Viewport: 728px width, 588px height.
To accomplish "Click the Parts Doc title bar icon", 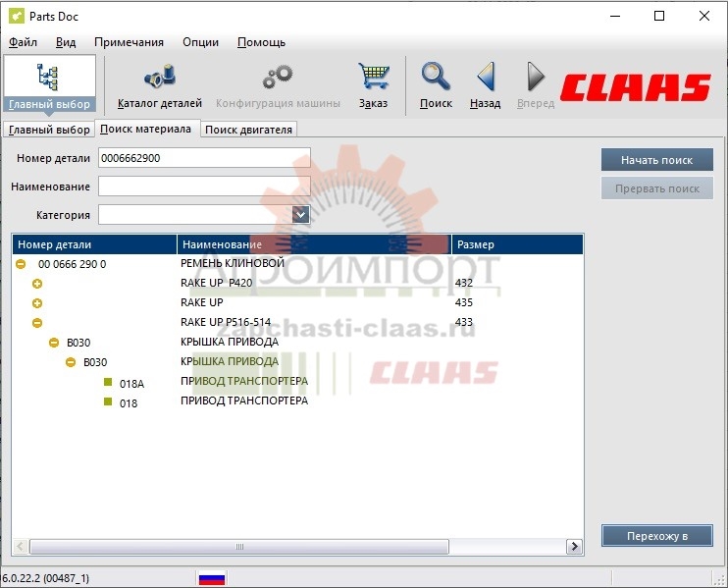I will [17, 17].
